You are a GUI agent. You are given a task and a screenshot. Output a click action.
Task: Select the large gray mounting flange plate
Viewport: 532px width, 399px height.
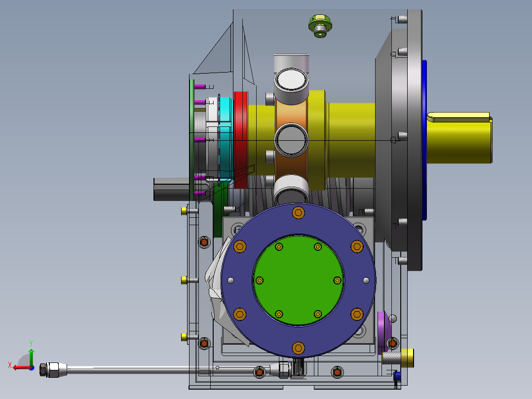(x=414, y=140)
